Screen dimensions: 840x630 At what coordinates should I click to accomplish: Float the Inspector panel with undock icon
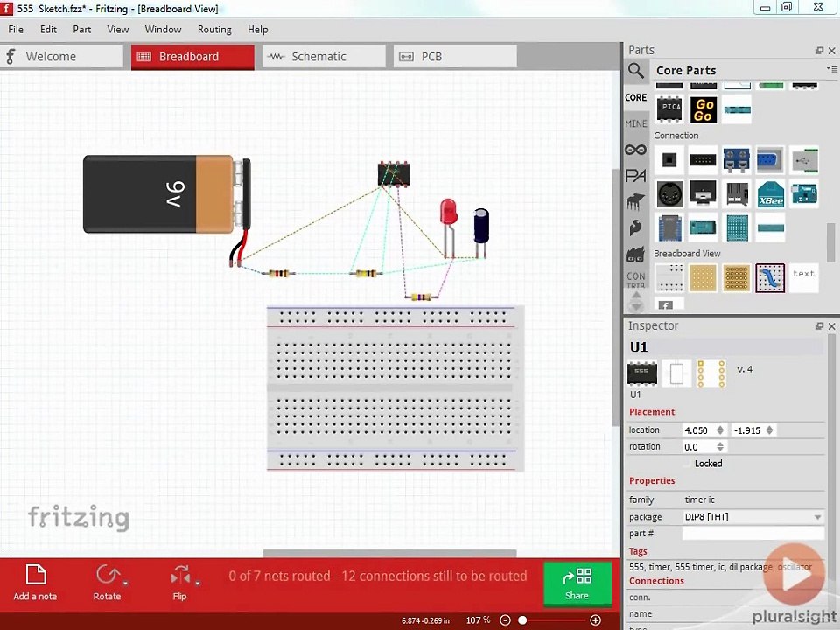[819, 325]
